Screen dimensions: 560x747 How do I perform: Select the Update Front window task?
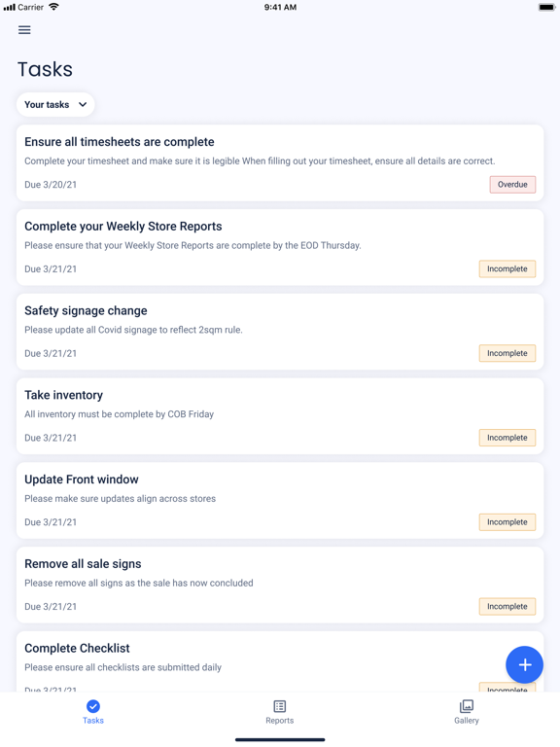[280, 500]
